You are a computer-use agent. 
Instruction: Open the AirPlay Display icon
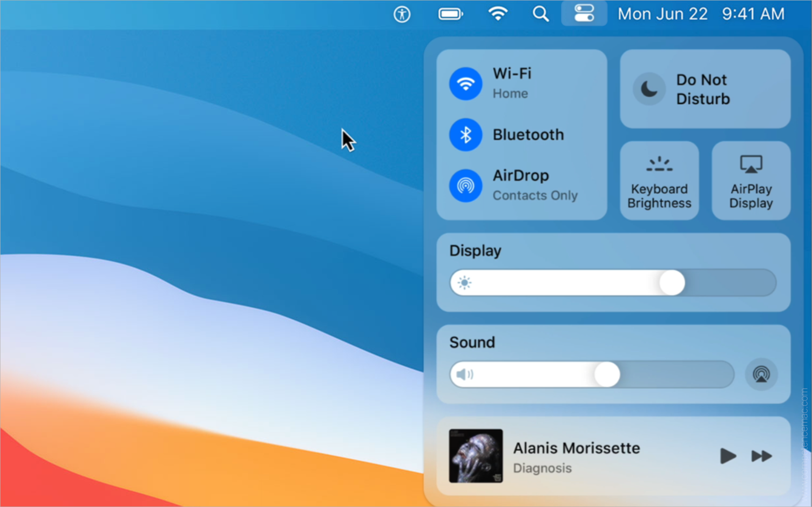click(751, 164)
